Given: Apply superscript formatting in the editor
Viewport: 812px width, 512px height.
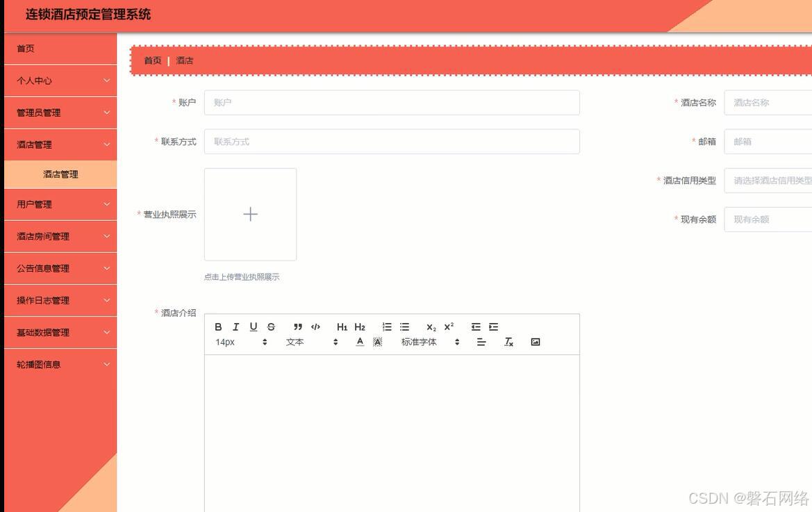Looking at the screenshot, I should (447, 327).
